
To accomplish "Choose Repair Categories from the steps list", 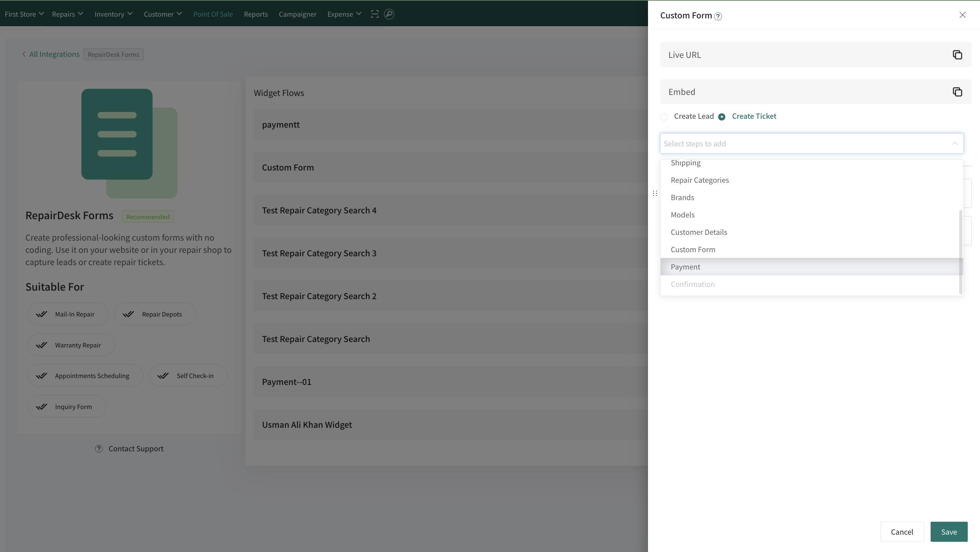I will (700, 180).
